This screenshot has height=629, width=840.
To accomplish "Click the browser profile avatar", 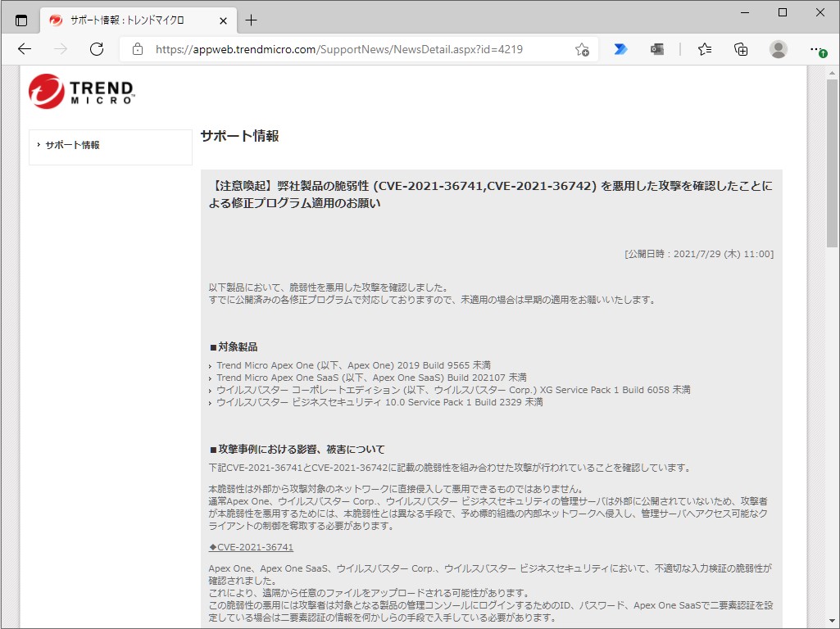I will (x=778, y=49).
